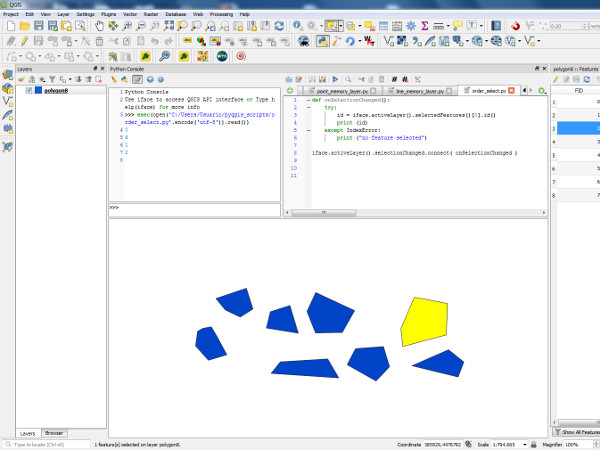Click the Map Tips balloon icon
The height and width of the screenshot is (450, 600).
click(457, 26)
